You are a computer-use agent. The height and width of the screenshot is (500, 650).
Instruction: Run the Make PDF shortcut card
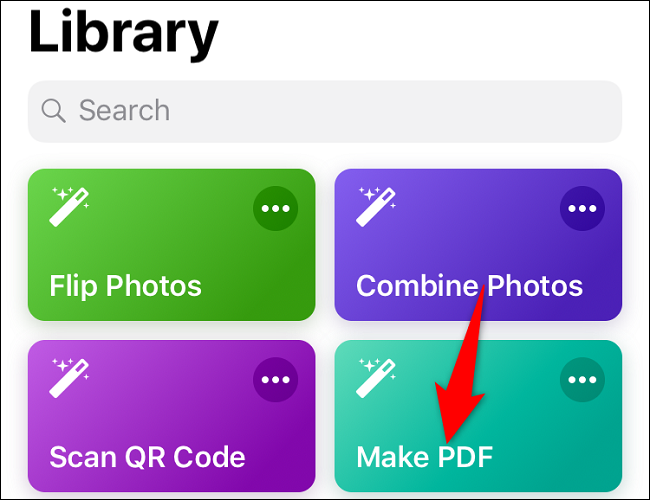coord(478,416)
